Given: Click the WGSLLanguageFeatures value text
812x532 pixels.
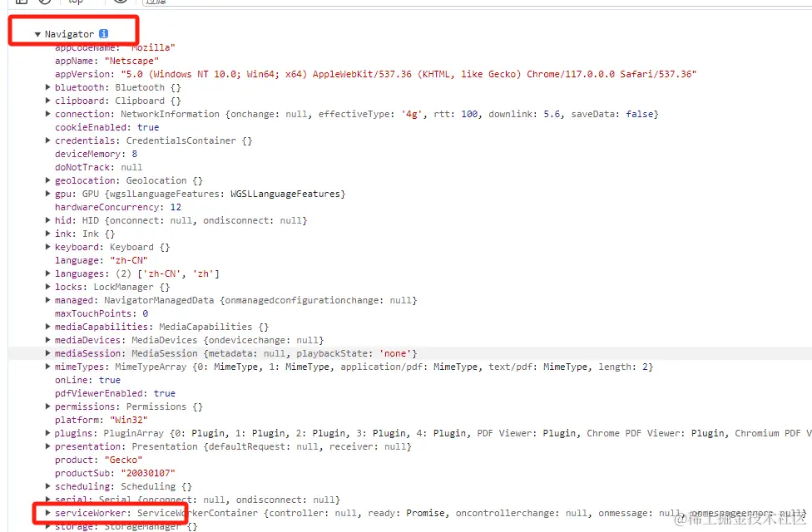Looking at the screenshot, I should point(285,194).
